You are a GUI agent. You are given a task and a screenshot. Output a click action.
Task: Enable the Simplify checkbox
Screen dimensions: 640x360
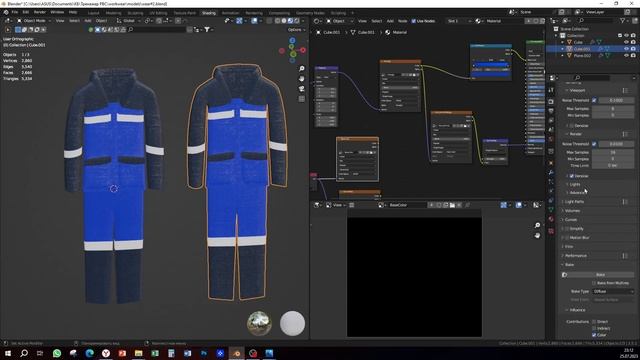pyautogui.click(x=567, y=229)
